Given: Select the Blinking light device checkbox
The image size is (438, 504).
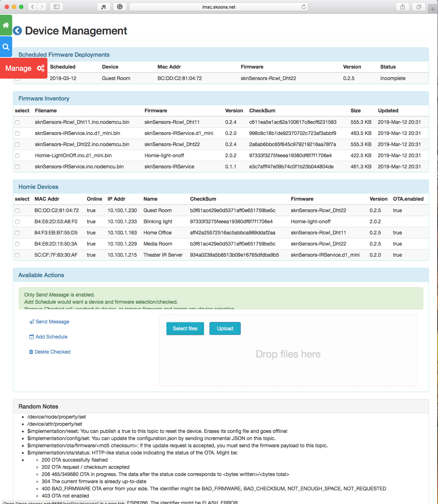Looking at the screenshot, I should [17, 222].
